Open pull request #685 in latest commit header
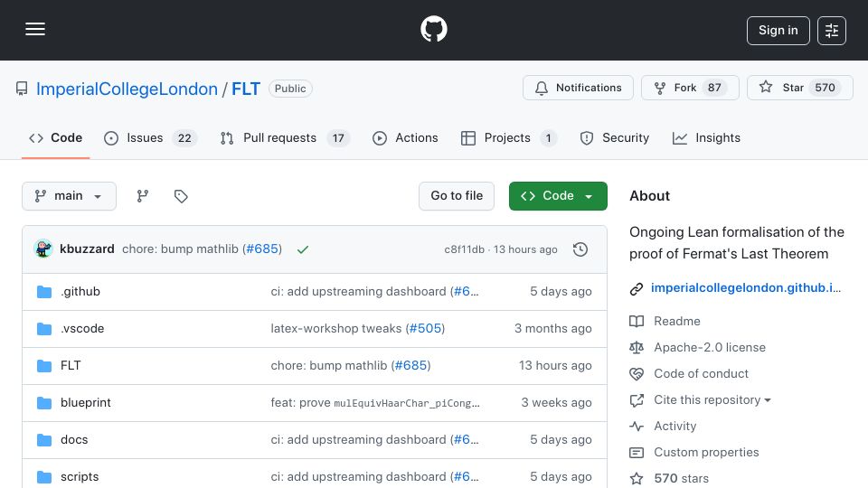The height and width of the screenshot is (488, 868). [x=262, y=249]
